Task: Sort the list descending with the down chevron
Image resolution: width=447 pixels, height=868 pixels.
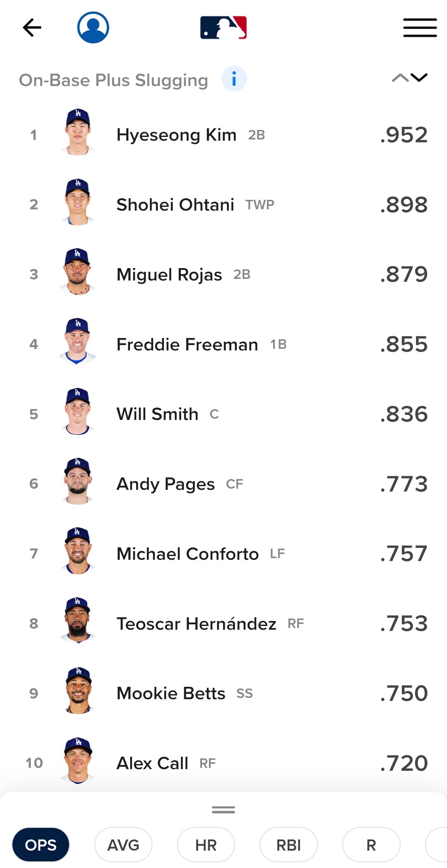Action: 419,77
